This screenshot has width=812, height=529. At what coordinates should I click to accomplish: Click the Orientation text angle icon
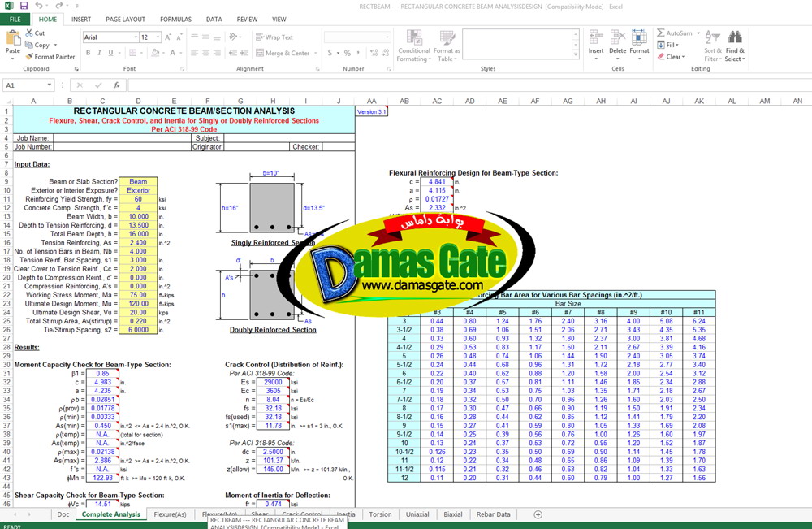234,37
